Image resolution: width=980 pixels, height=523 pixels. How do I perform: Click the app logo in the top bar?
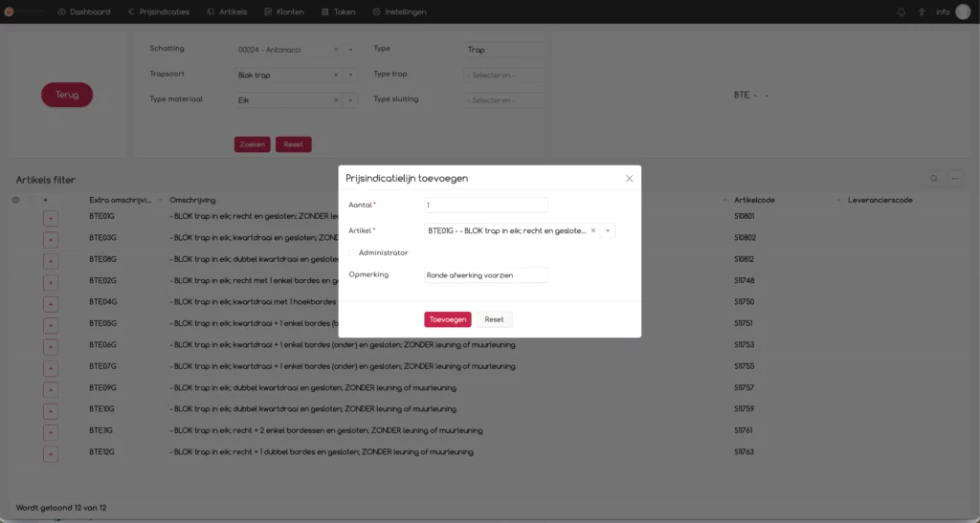point(10,11)
